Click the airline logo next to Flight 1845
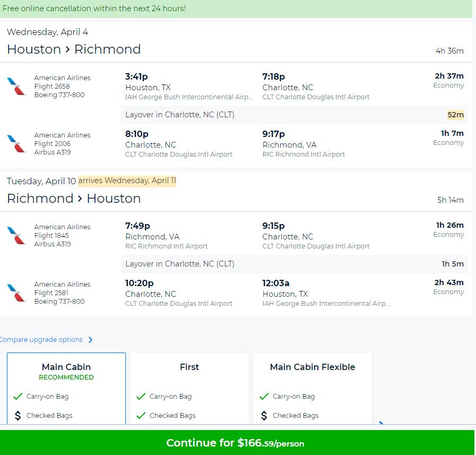Viewport: 476px width, 455px height. point(16,235)
